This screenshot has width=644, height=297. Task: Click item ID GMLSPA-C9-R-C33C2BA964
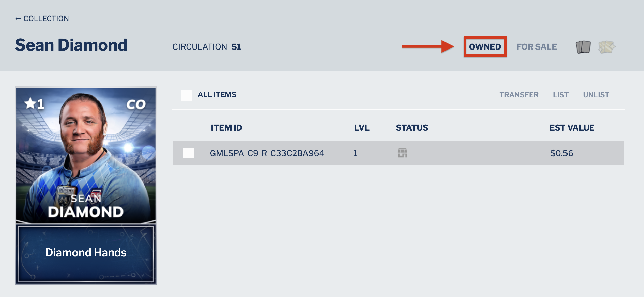pyautogui.click(x=267, y=153)
